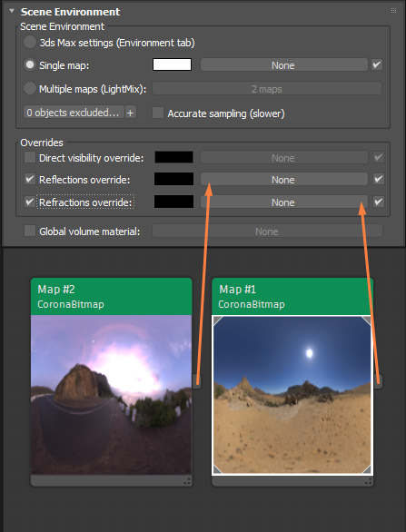Toggle Refractions override map enable checkbox

pyautogui.click(x=379, y=202)
